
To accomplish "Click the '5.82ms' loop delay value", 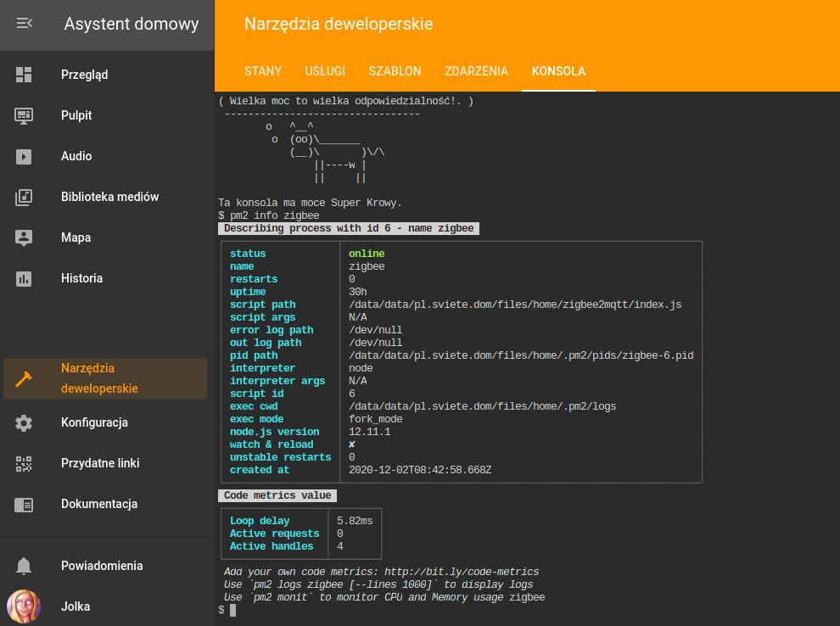I will point(355,521).
